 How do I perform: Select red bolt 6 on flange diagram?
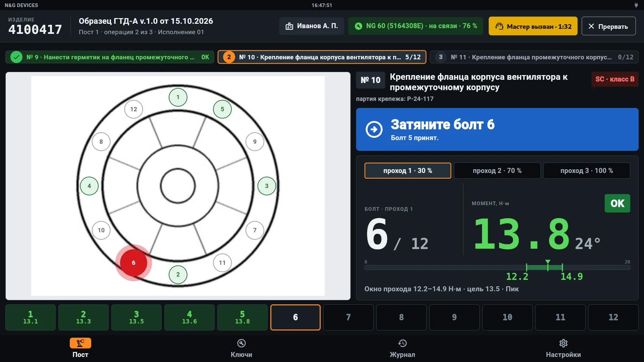click(133, 263)
